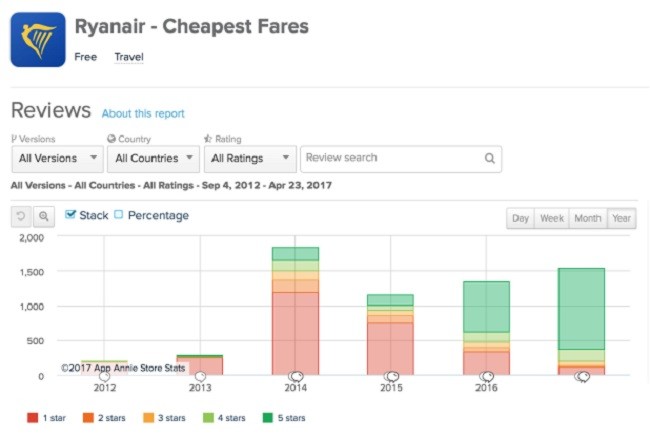Viewport: 650px width, 441px height.
Task: Click the 2016 5-star green bar segment
Action: 486,307
